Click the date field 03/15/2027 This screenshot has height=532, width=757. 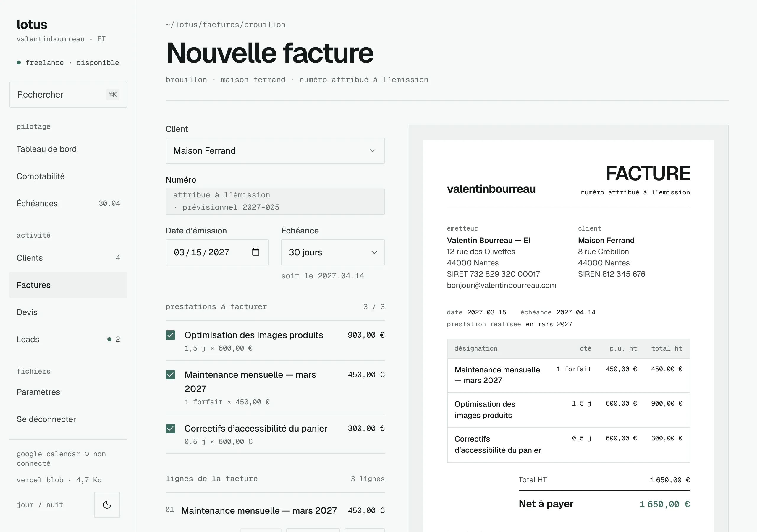[217, 252]
